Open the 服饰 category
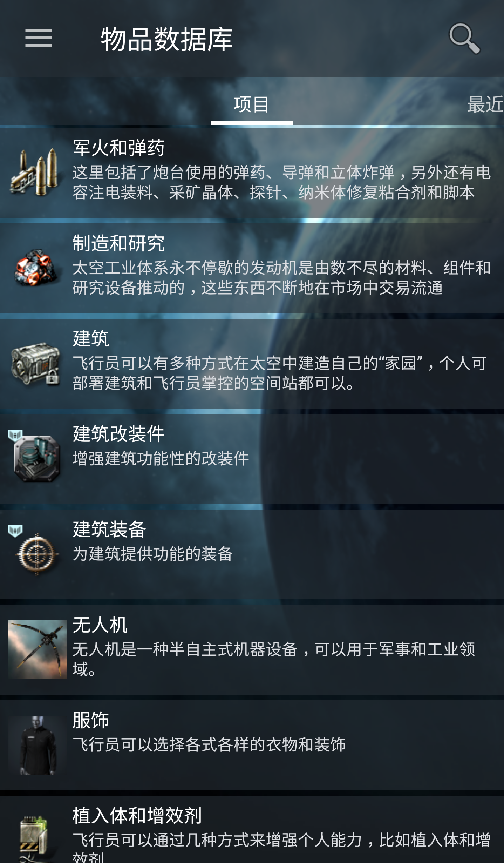504x863 pixels. pos(252,745)
